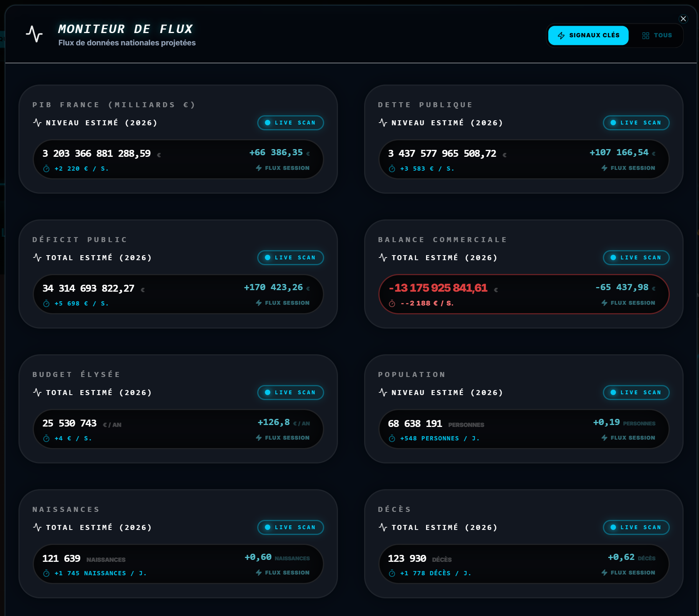
Task: Click the red stopwatch icon in Balance Commerciale
Action: (x=392, y=304)
